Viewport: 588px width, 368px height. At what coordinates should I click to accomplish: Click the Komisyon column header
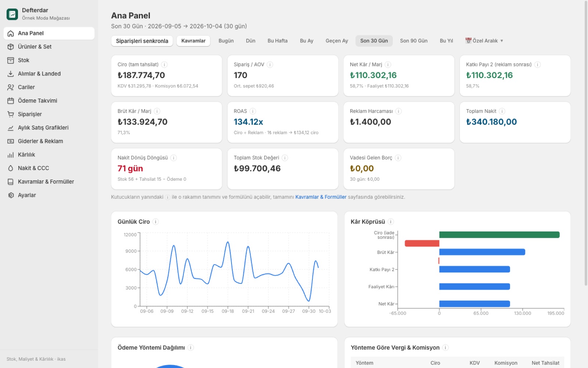coord(506,363)
